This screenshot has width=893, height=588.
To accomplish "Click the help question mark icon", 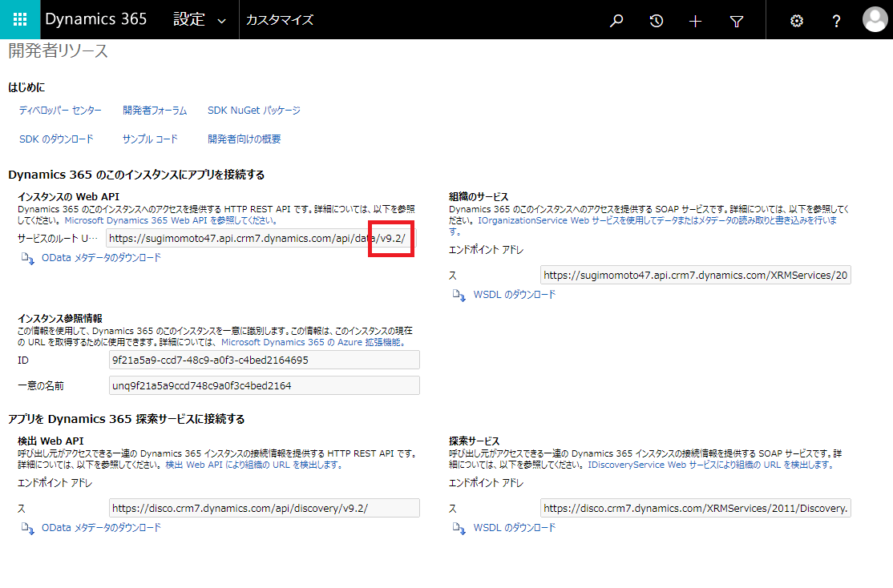I will pos(836,22).
